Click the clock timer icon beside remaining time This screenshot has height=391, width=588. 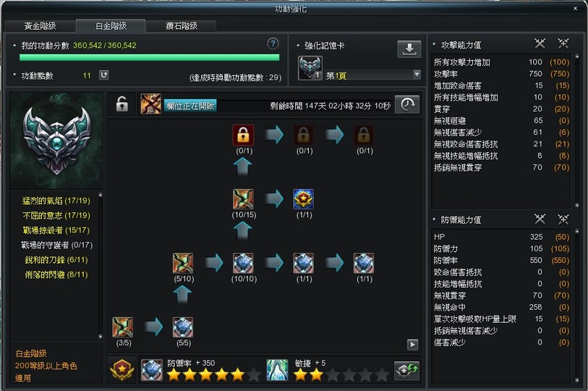pyautogui.click(x=407, y=104)
